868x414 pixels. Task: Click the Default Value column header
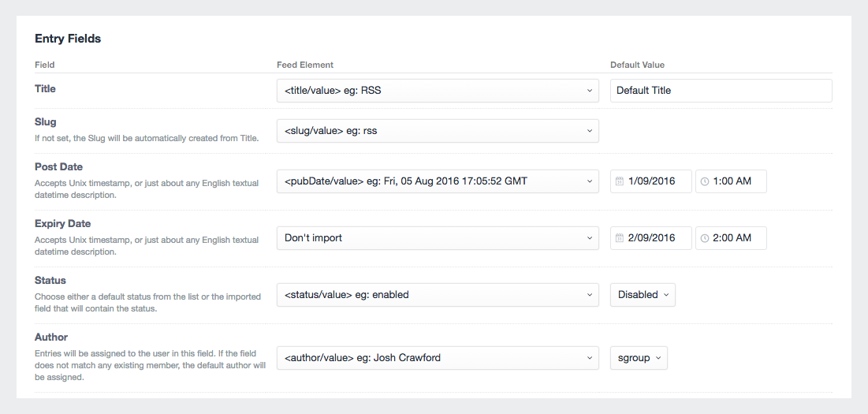tap(637, 65)
